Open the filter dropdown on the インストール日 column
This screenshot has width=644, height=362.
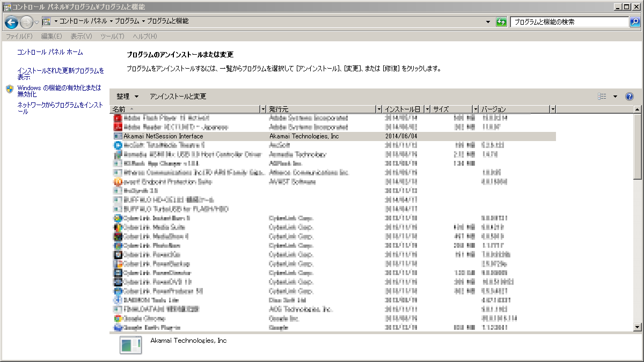(427, 109)
